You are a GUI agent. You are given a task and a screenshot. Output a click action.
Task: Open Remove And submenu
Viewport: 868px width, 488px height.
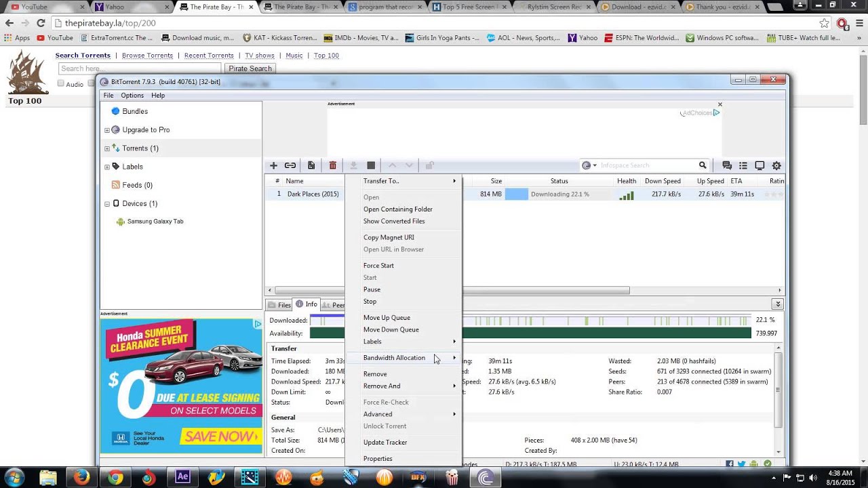[x=403, y=386]
